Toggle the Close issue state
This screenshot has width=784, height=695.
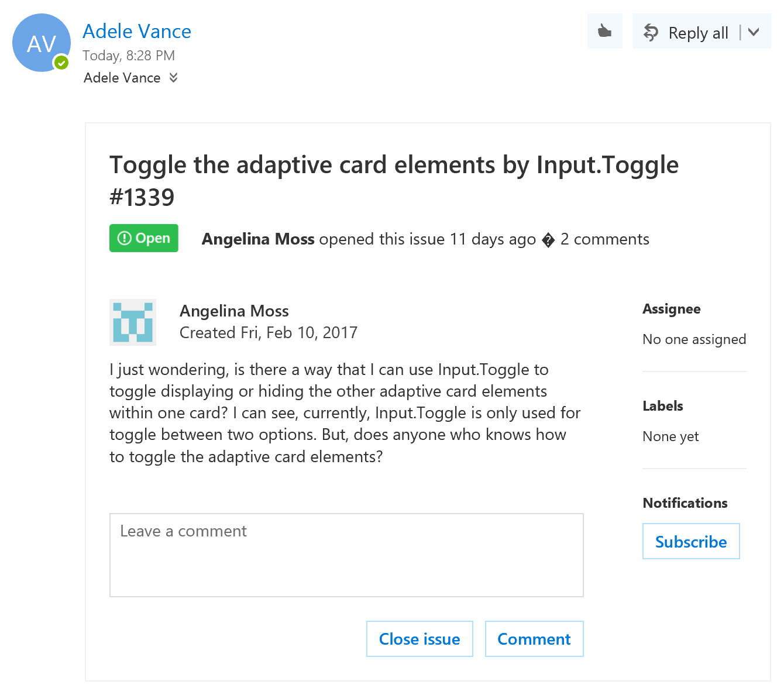pos(419,639)
